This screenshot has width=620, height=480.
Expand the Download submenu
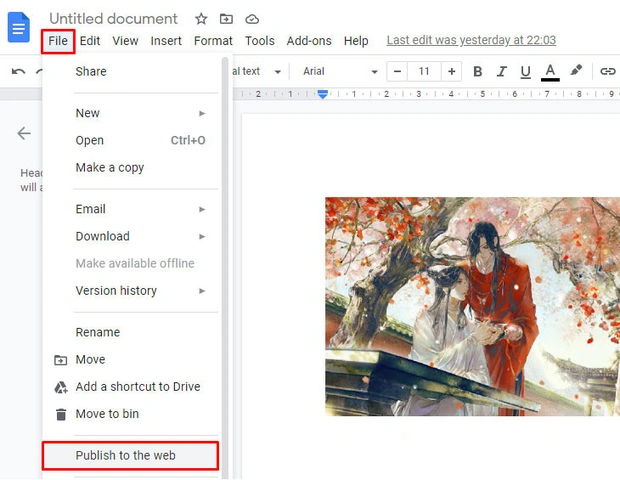(x=141, y=236)
